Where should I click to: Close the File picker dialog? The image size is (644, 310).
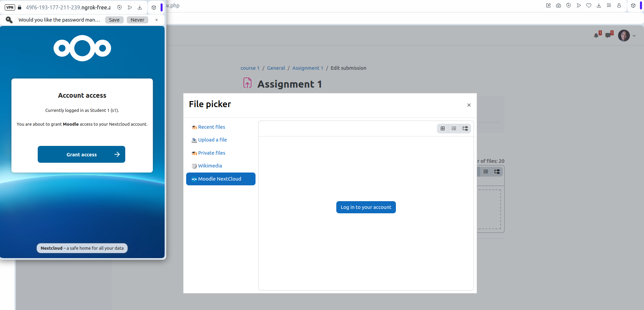(469, 105)
